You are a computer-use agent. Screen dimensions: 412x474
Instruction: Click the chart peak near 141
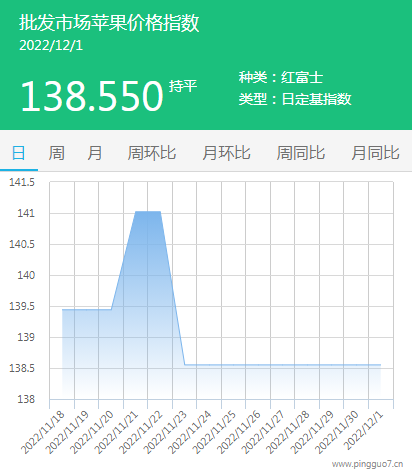(148, 211)
